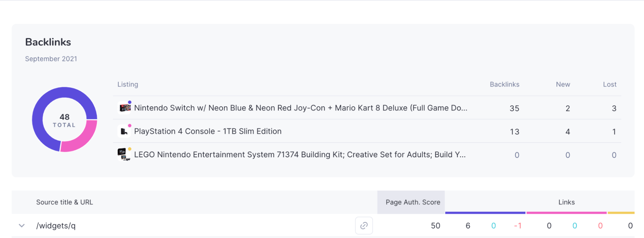
Task: Click the PlayStation 4 Console listing thumbnail
Action: [124, 131]
